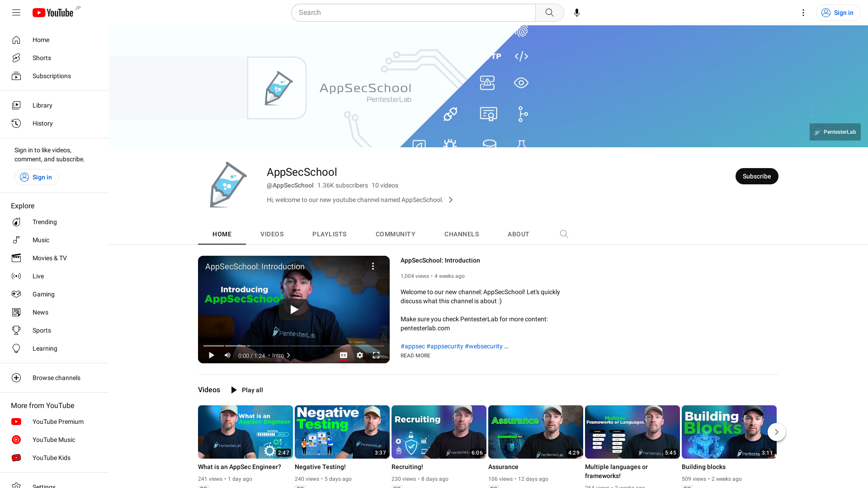Image resolution: width=868 pixels, height=488 pixels.
Task: Mute the video player volume
Action: pos(227,355)
